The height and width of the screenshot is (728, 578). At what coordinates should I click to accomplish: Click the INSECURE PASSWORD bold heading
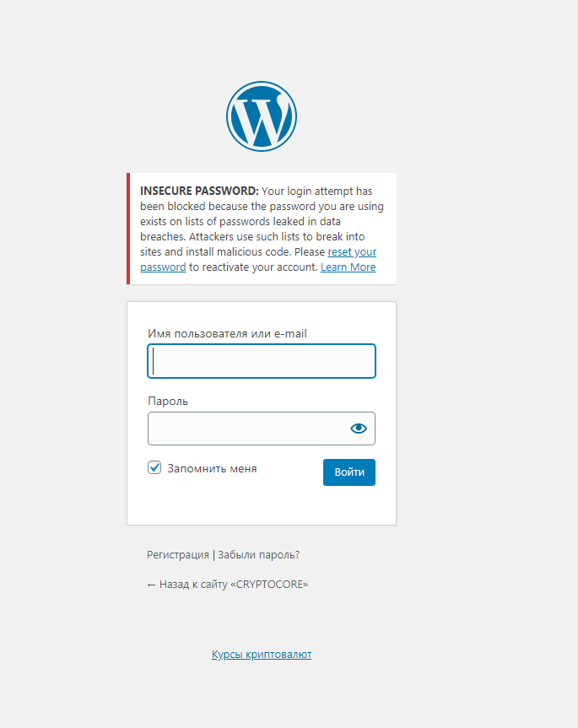click(199, 191)
